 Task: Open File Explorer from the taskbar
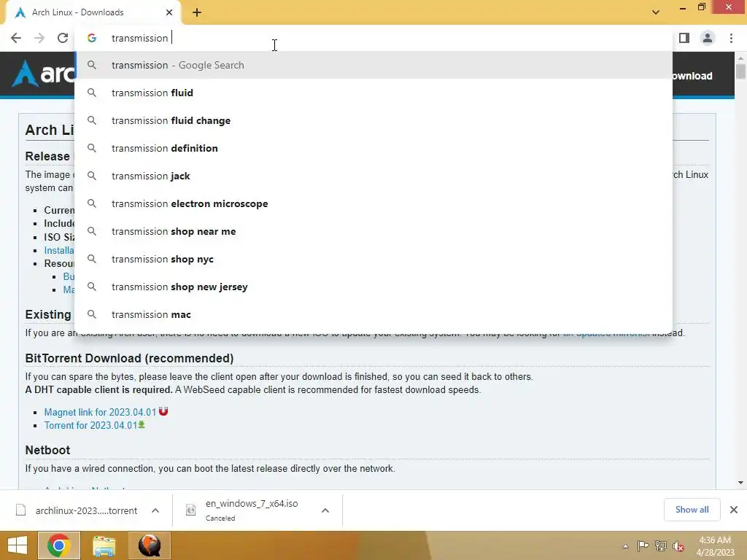tap(104, 545)
